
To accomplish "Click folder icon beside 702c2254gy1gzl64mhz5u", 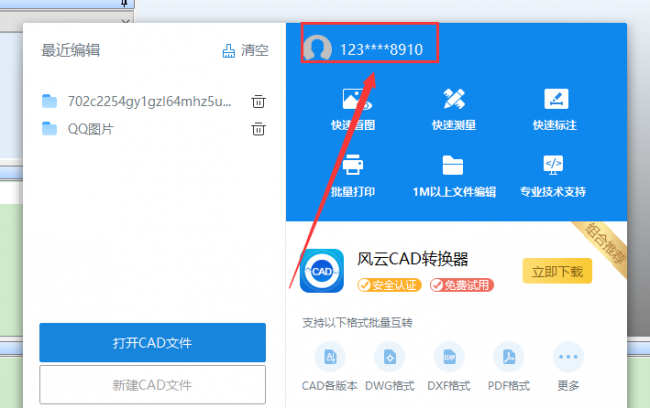I will click(x=49, y=101).
